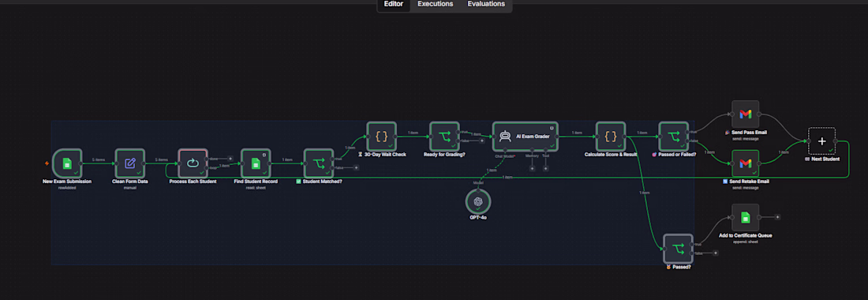Switch to the Editor tab
Screen dimensions: 868x300
click(x=394, y=4)
